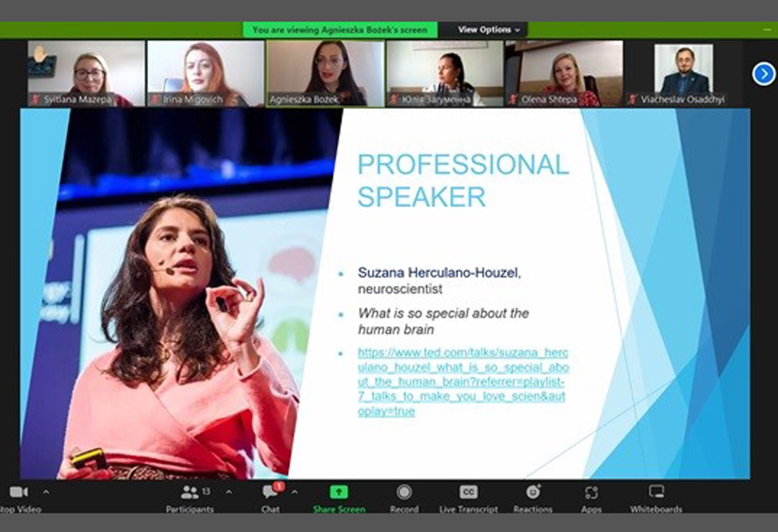778x532 pixels.
Task: Open the Participants panel
Action: point(190,499)
